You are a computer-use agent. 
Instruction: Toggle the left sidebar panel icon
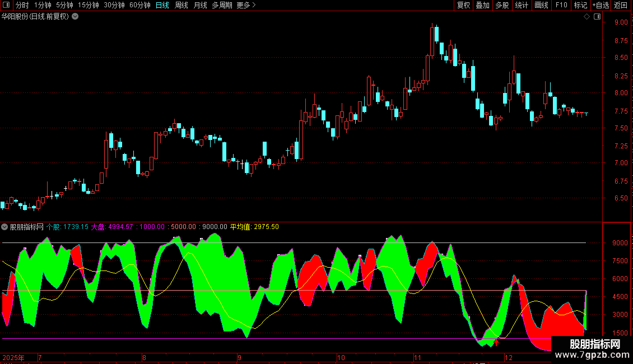(x=6, y=5)
